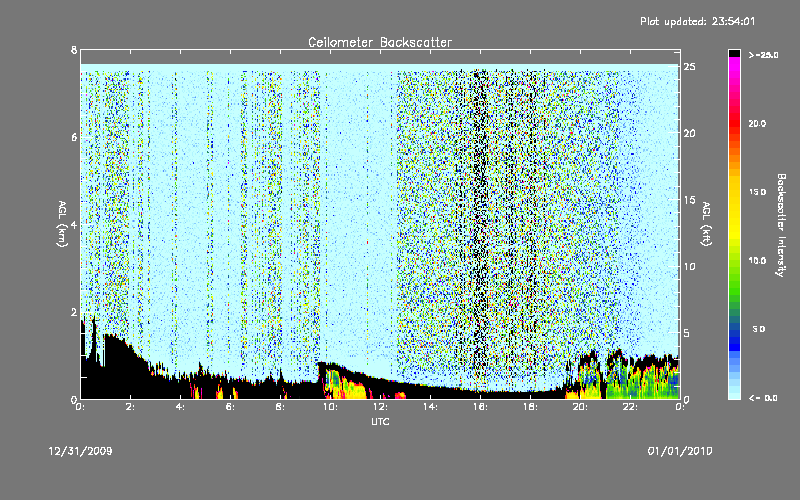The height and width of the screenshot is (500, 800).
Task: Pick the red band of the colorbar
Action: pos(734,122)
